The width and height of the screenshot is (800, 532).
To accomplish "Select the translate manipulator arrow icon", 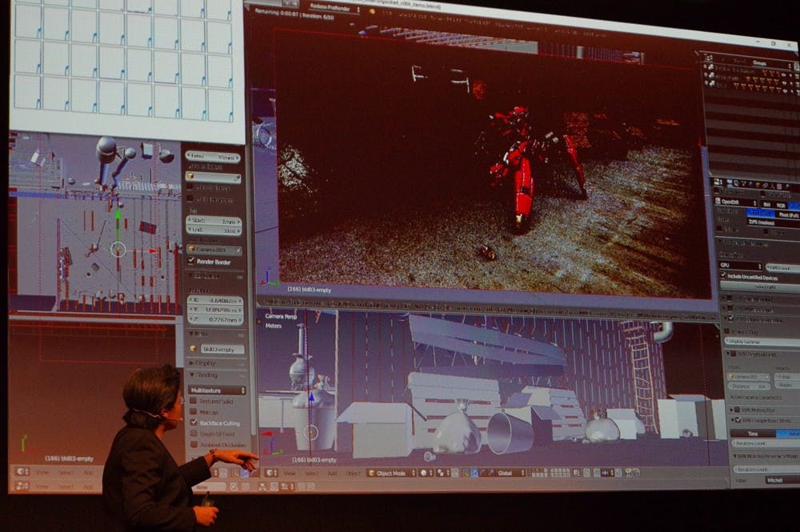I will (474, 474).
